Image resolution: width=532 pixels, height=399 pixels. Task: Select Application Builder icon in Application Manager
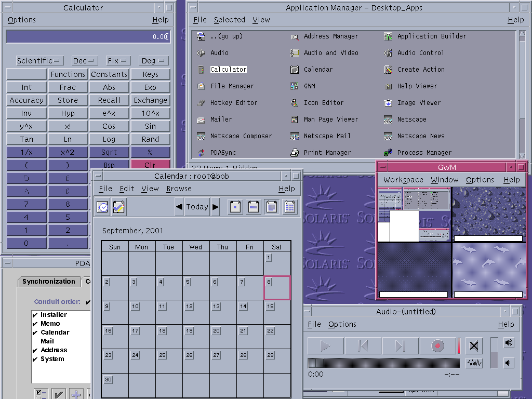388,36
